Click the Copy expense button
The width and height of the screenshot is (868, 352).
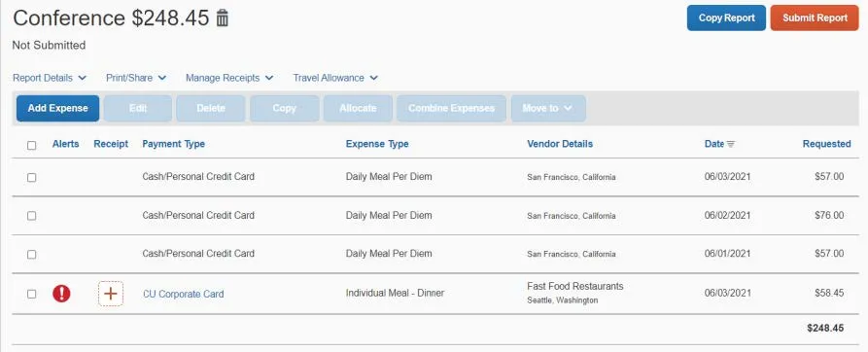tap(285, 109)
